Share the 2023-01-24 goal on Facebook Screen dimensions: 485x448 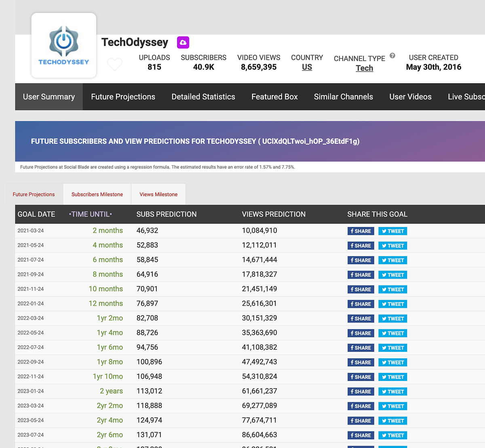(361, 391)
